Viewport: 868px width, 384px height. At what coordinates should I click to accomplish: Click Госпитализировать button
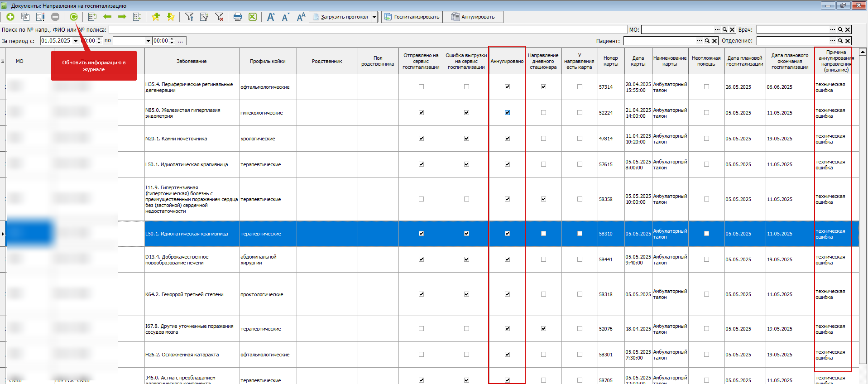pos(412,17)
